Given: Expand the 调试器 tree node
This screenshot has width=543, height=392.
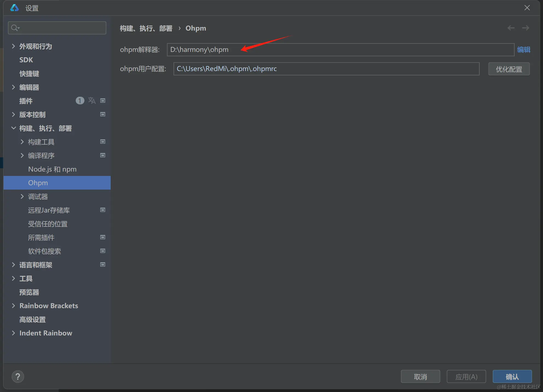Looking at the screenshot, I should click(22, 196).
